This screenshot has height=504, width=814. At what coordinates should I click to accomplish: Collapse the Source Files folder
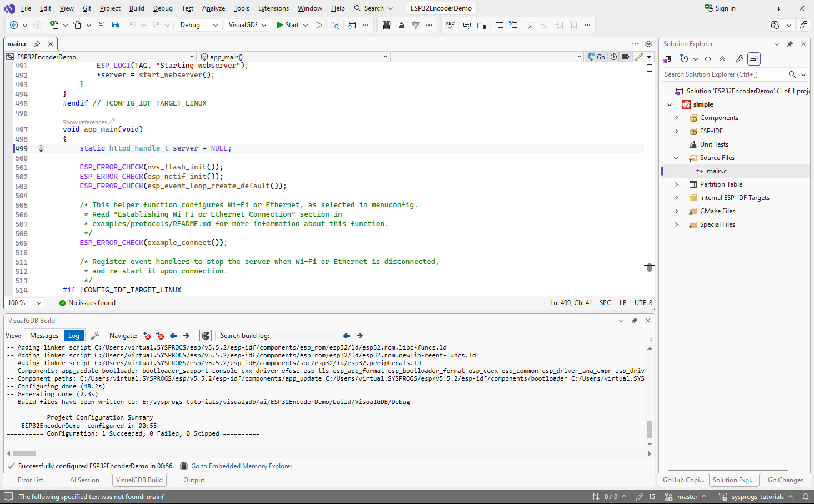(x=677, y=158)
